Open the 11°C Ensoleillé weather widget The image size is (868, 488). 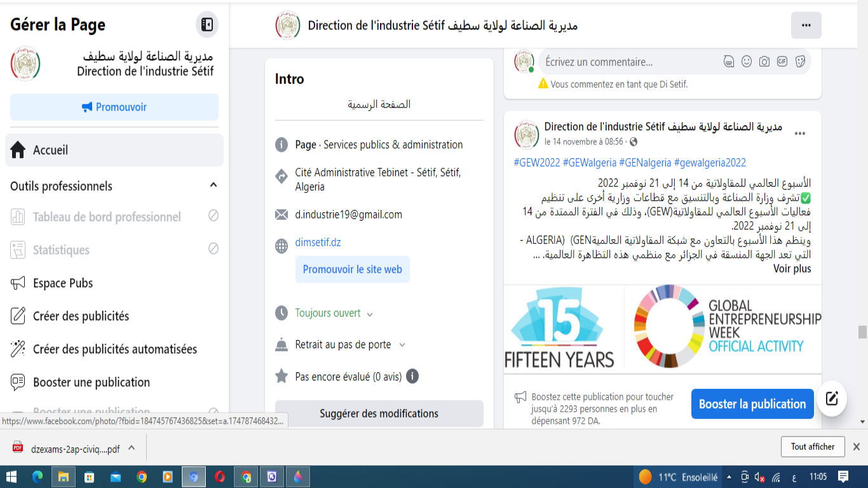pos(679,477)
